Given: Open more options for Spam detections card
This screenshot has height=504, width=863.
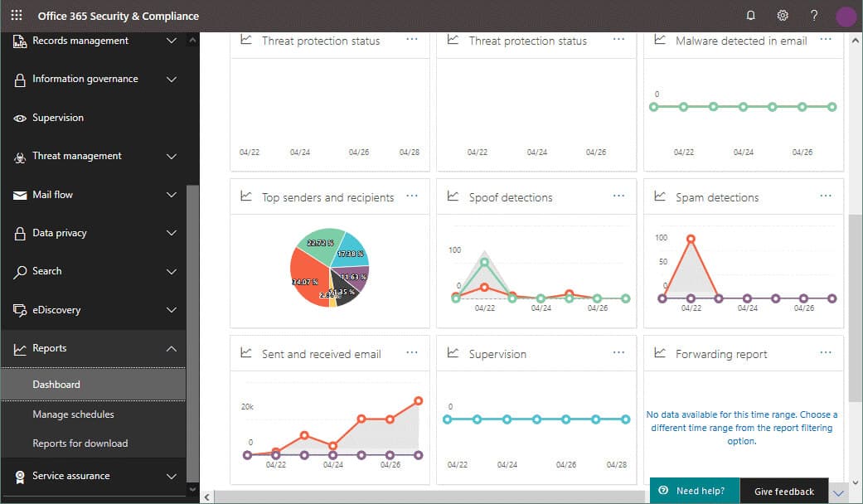Looking at the screenshot, I should (x=826, y=196).
